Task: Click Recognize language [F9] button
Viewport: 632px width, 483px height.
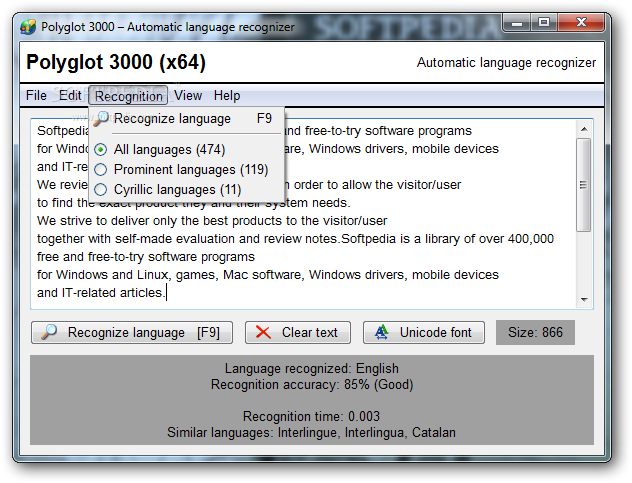Action: [x=132, y=332]
